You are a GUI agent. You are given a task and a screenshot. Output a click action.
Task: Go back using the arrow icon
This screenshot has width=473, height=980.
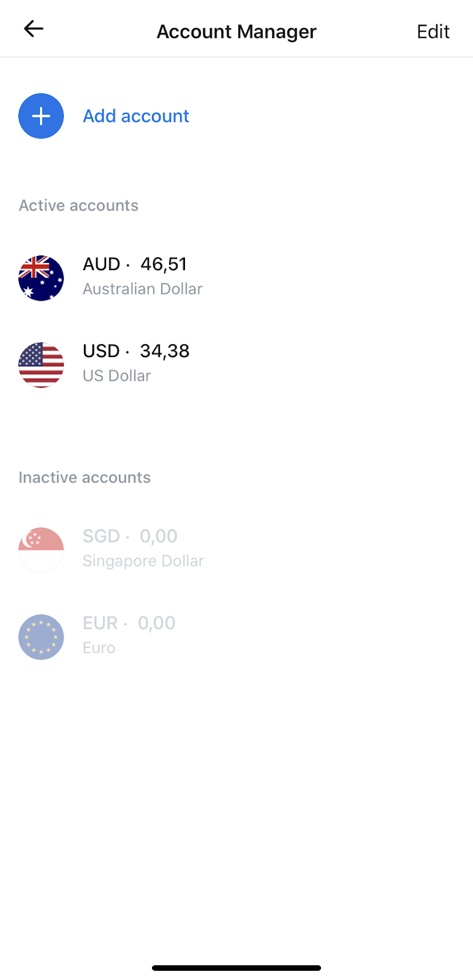(34, 29)
